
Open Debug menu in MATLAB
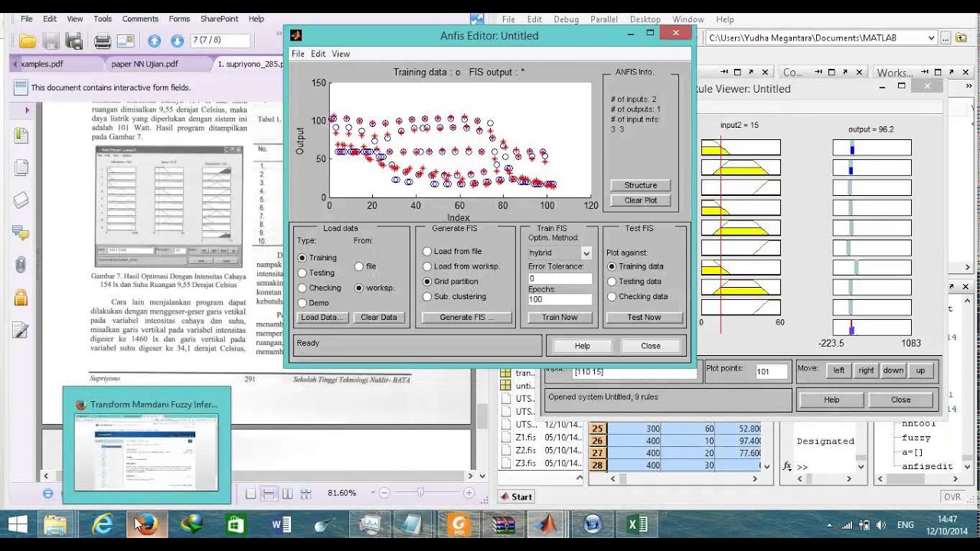566,19
